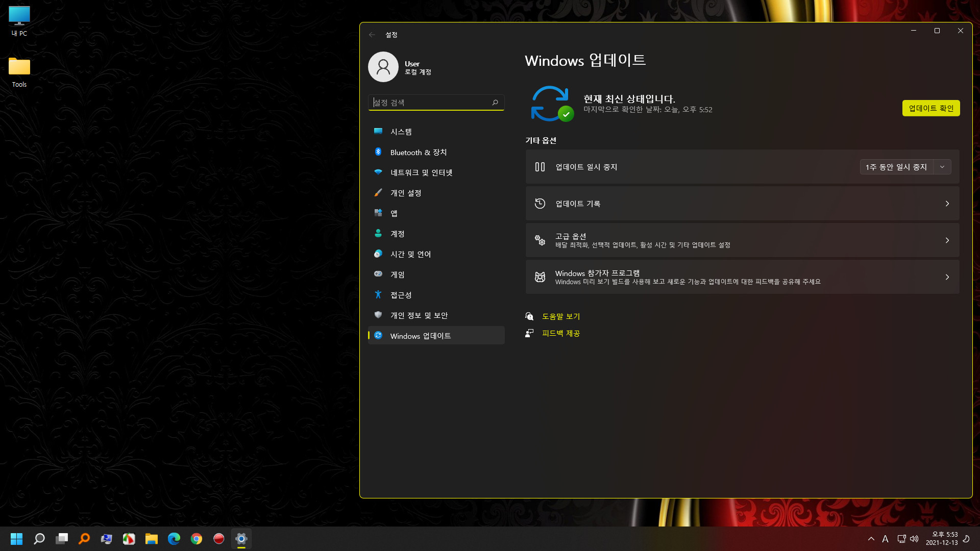Screen dimensions: 980x551
Task: Launch Google Chrome from taskbar
Action: pos(197,539)
